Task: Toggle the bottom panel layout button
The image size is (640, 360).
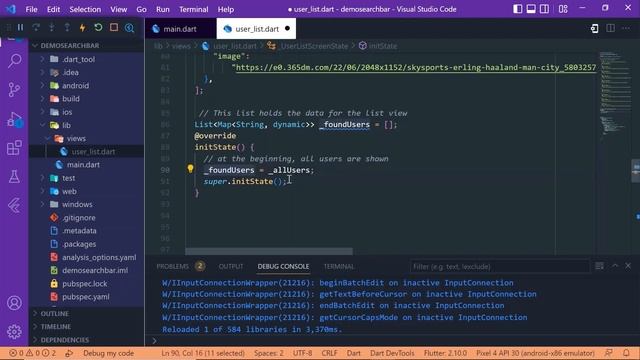Action: pos(531,9)
